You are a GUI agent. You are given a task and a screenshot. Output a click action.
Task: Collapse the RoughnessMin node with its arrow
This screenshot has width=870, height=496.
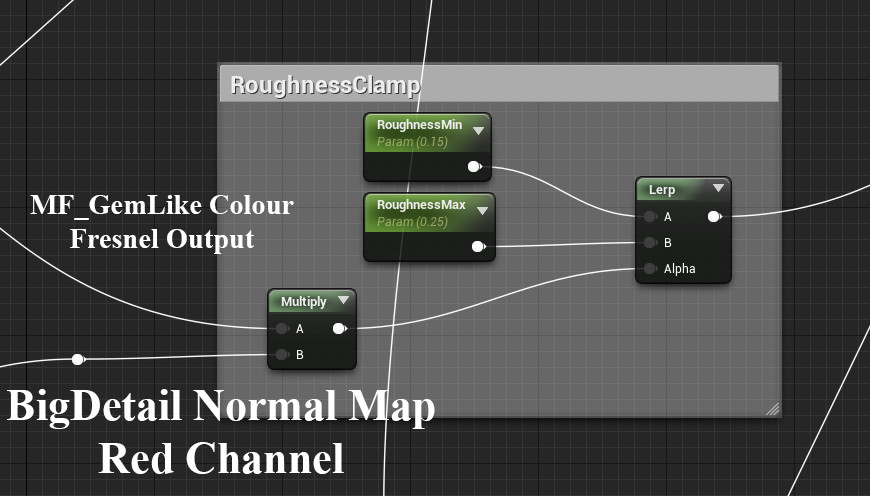pyautogui.click(x=478, y=130)
